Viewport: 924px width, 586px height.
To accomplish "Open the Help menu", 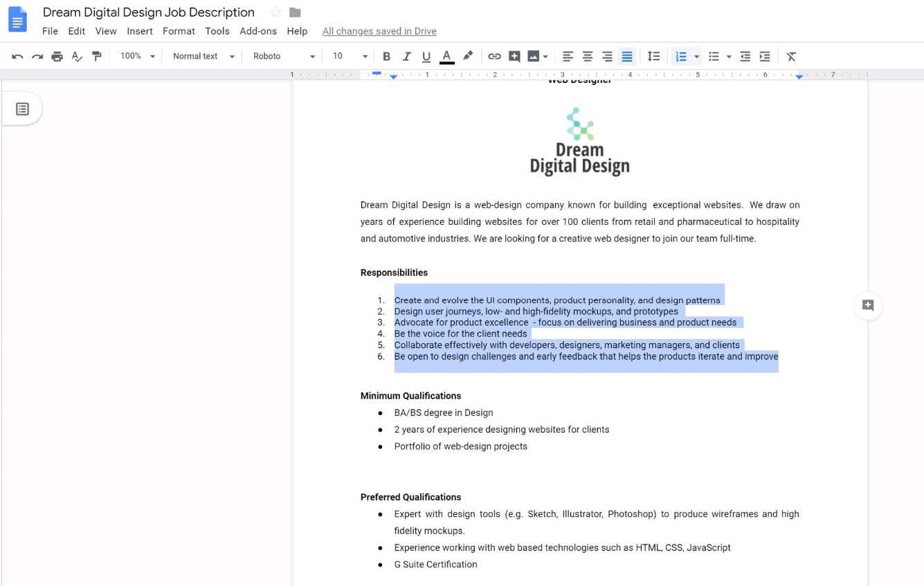I will click(297, 31).
